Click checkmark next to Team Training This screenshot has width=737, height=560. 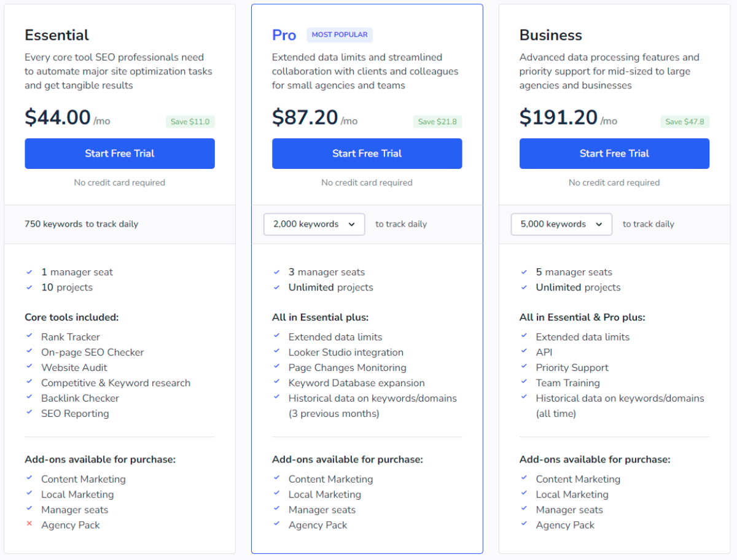[524, 382]
